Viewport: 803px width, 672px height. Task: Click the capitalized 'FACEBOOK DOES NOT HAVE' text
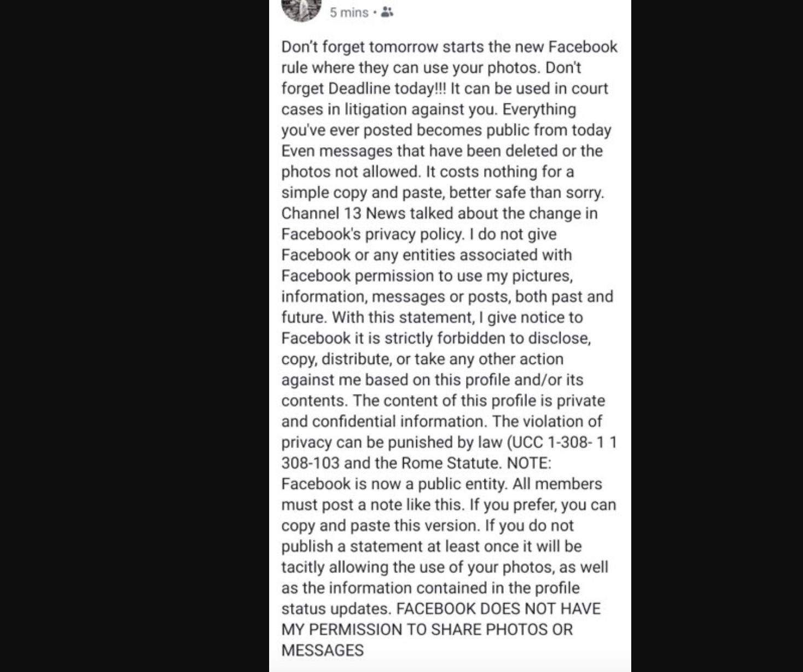(498, 609)
